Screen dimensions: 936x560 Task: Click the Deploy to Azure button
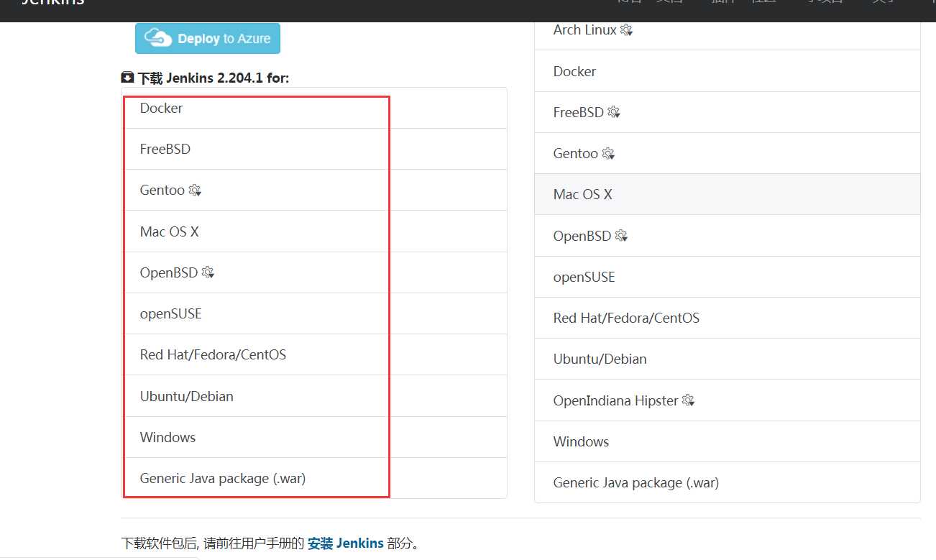point(208,38)
